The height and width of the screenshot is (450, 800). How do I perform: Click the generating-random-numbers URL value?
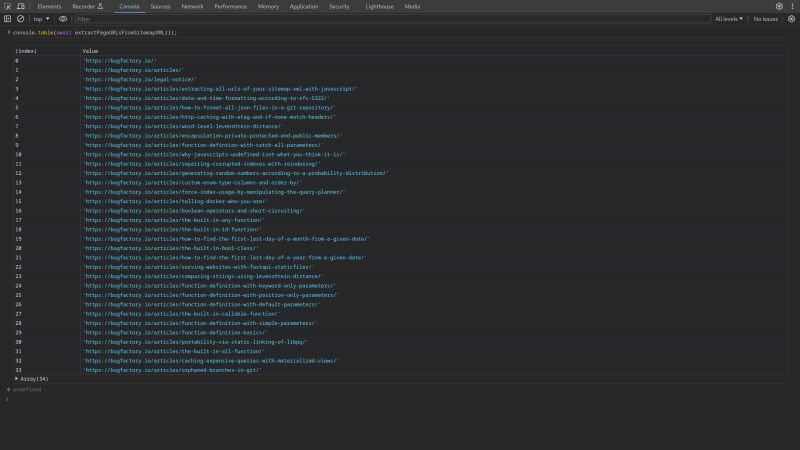(236, 173)
